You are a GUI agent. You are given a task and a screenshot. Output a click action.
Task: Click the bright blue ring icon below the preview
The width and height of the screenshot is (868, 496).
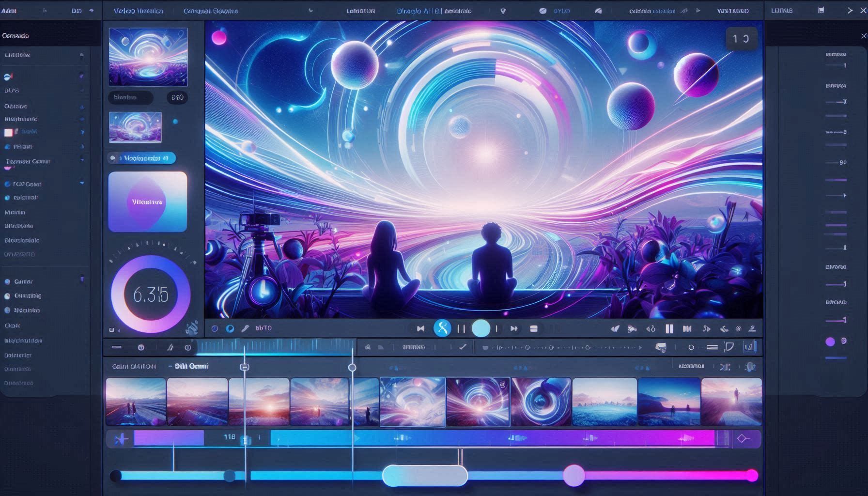click(x=230, y=328)
